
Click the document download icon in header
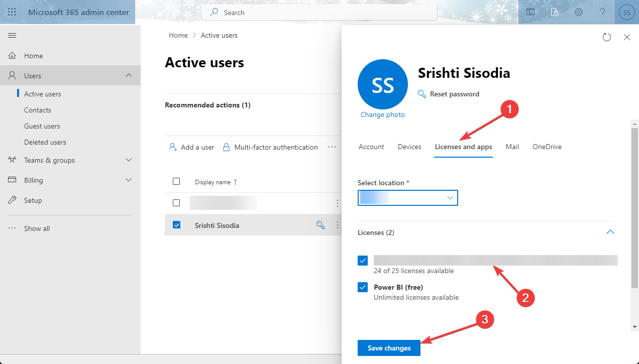point(555,12)
